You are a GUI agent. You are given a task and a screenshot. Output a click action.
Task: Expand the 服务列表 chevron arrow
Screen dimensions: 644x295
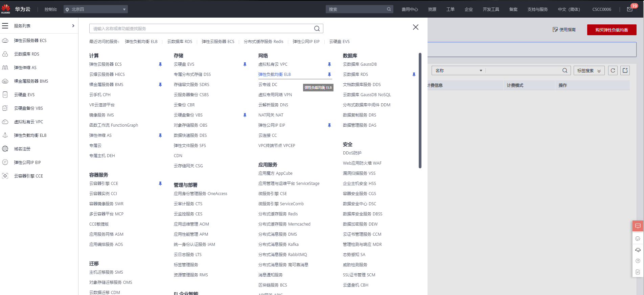tap(73, 26)
